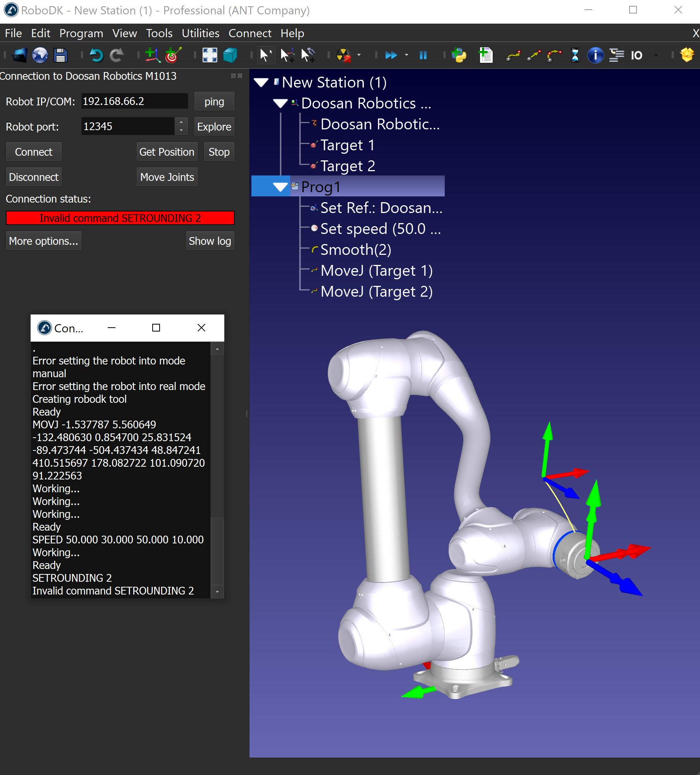This screenshot has height=775, width=700.
Task: Open the fast simulation speed dropdown arrow
Action: [x=406, y=55]
